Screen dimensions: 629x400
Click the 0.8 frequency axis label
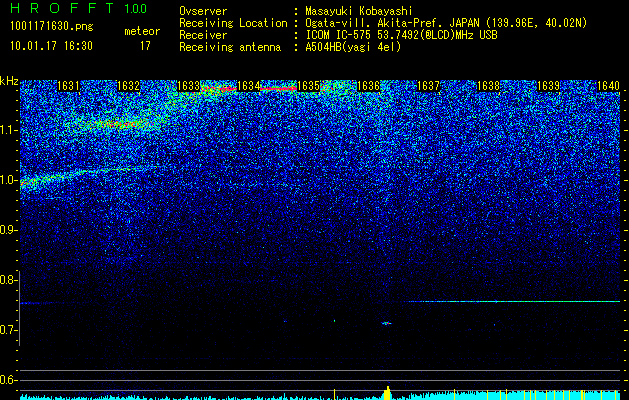pos(8,280)
